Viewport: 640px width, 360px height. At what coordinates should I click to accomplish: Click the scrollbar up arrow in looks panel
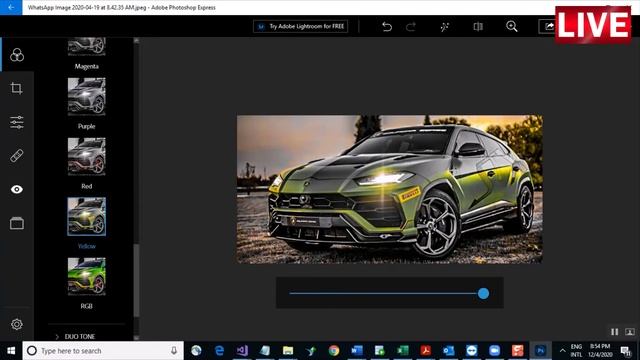(136, 40)
